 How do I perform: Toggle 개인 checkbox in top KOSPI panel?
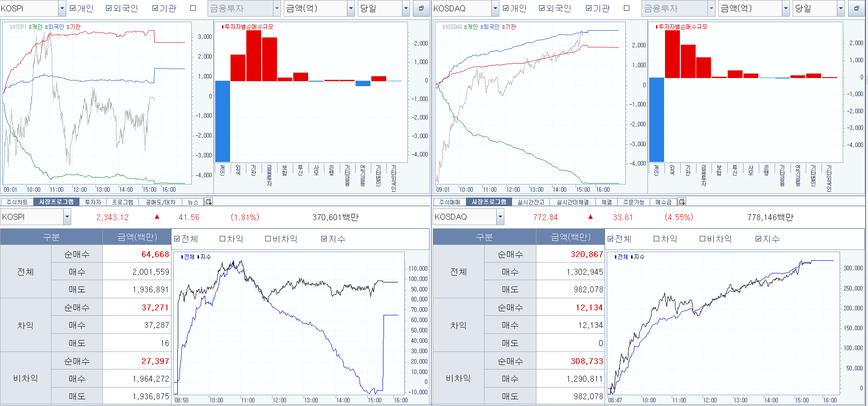click(73, 8)
